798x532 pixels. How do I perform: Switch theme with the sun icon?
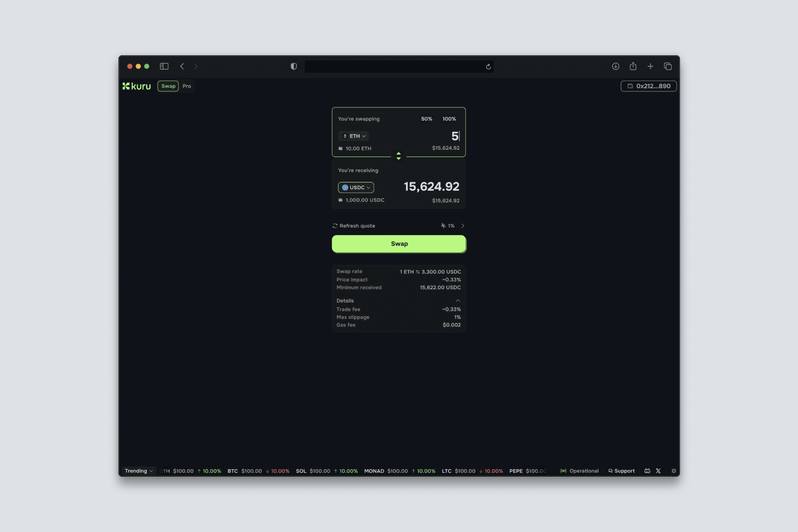(674, 471)
